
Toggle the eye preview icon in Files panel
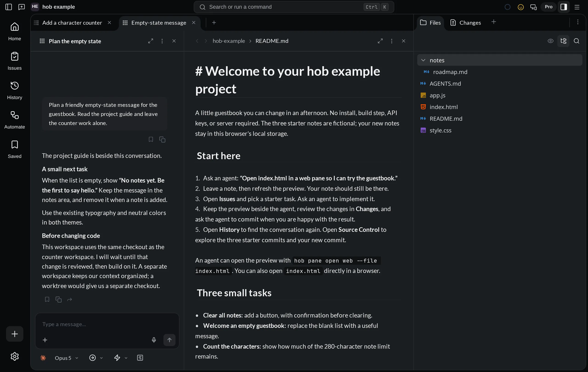[550, 41]
